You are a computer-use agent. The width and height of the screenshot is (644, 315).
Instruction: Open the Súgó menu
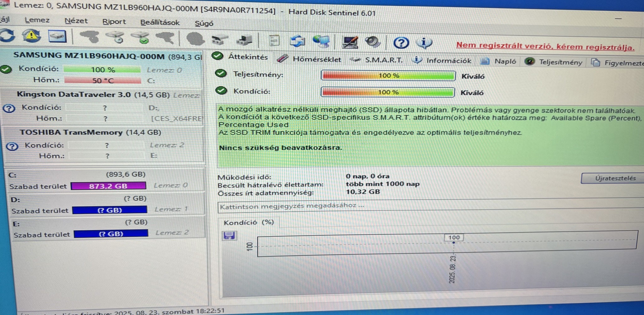[x=204, y=24]
